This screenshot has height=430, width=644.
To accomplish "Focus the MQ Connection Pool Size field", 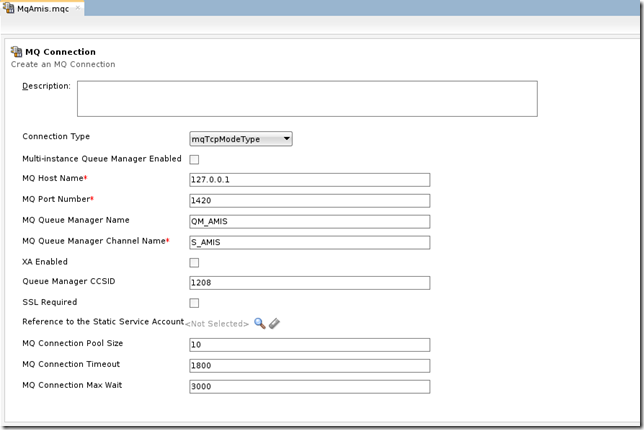I will 309,345.
